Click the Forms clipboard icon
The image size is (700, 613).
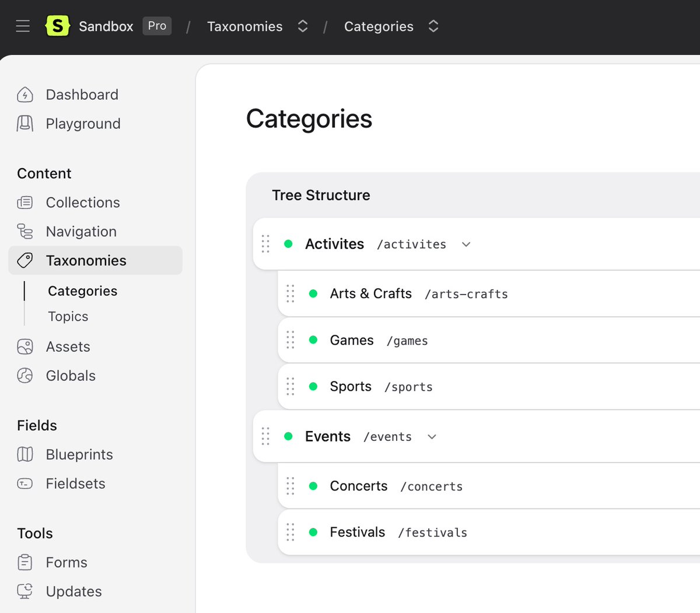point(25,562)
